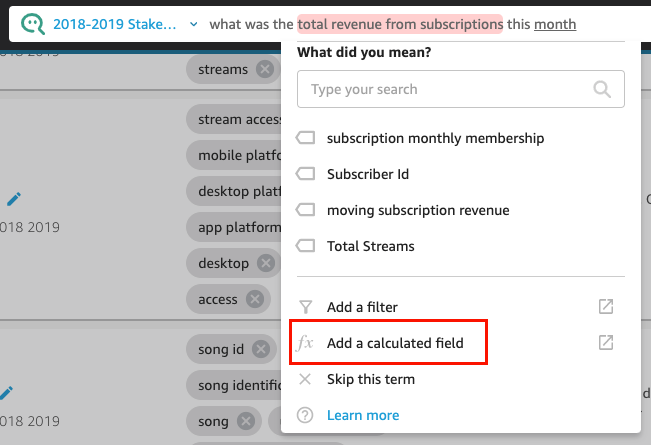Viewport: 651px width, 445px height.
Task: Focus the 'Type your search' input field
Action: 460,89
